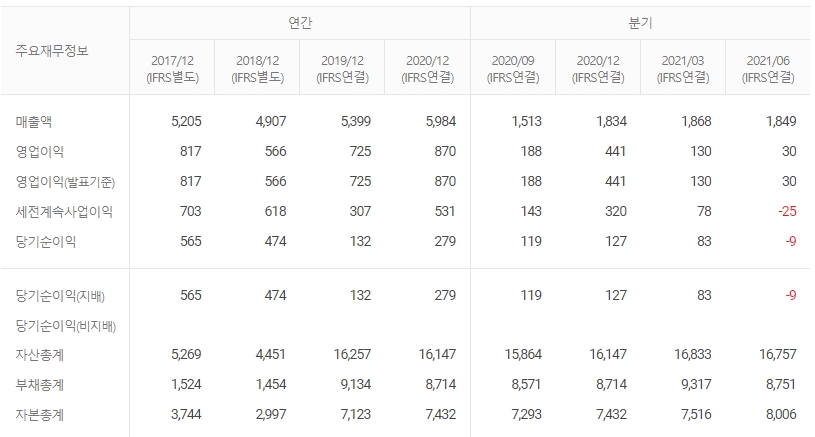Click the 분기 header
The image size is (815, 437).
click(x=640, y=23)
